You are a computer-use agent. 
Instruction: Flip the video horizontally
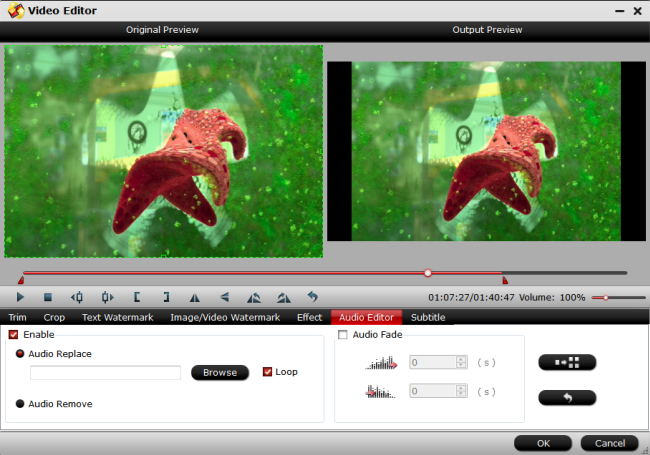point(194,298)
